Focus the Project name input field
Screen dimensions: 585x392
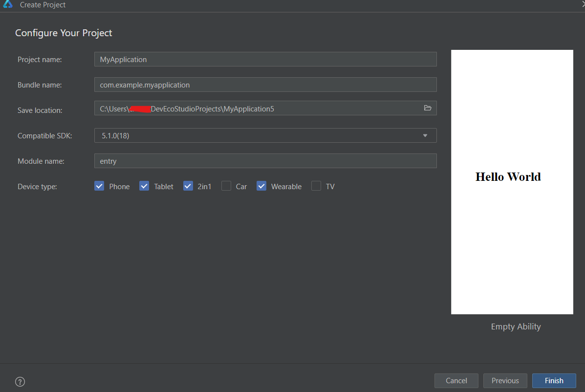click(x=265, y=59)
